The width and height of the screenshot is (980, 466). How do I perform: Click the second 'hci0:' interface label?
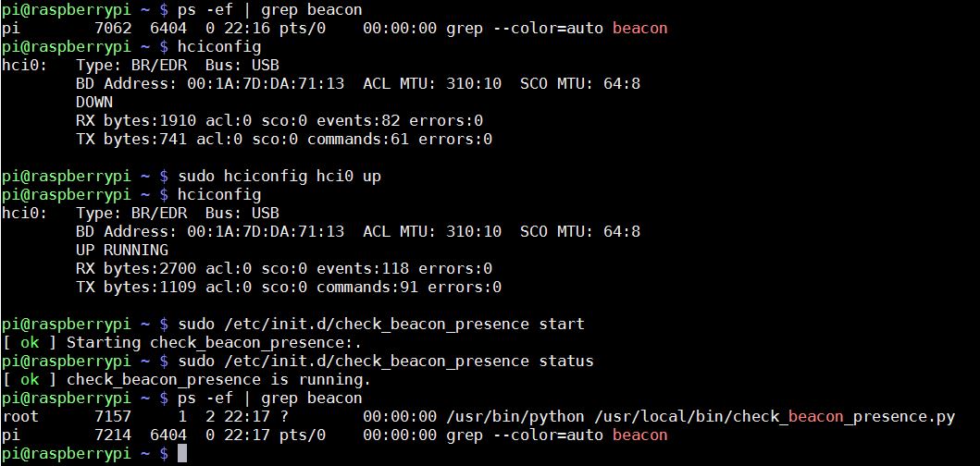[24, 213]
